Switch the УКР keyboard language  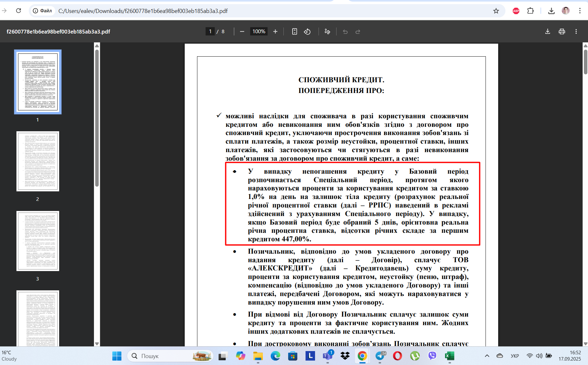pyautogui.click(x=515, y=356)
